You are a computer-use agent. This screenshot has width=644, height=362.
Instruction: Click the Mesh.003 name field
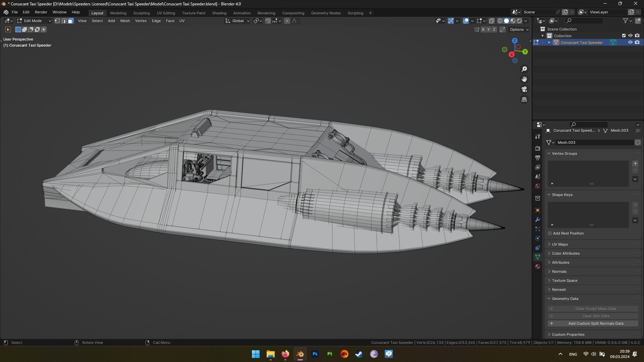click(x=595, y=142)
